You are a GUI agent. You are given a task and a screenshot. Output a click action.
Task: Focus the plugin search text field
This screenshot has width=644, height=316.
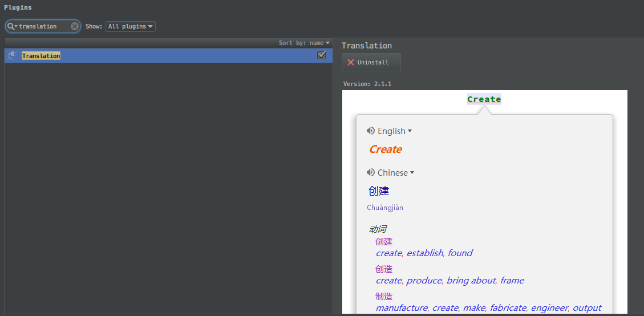(x=43, y=26)
